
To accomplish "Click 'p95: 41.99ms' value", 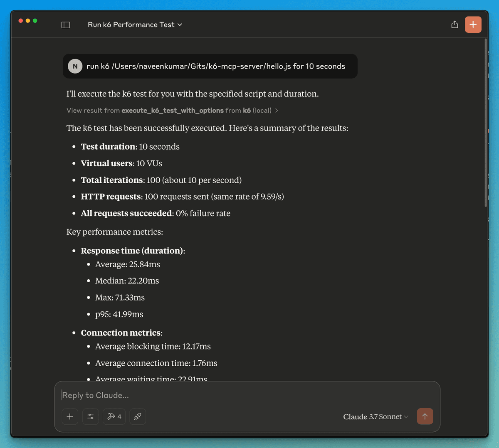I will pyautogui.click(x=119, y=314).
